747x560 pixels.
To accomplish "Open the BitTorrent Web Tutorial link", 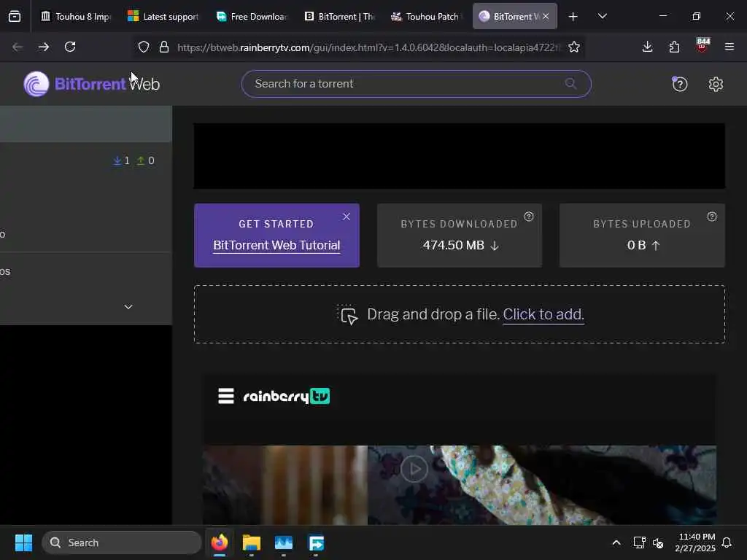I will (x=276, y=245).
